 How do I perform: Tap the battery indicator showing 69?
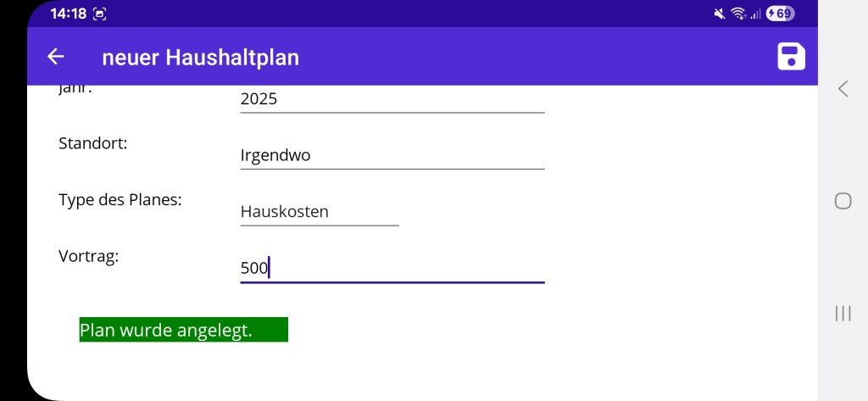(x=779, y=14)
